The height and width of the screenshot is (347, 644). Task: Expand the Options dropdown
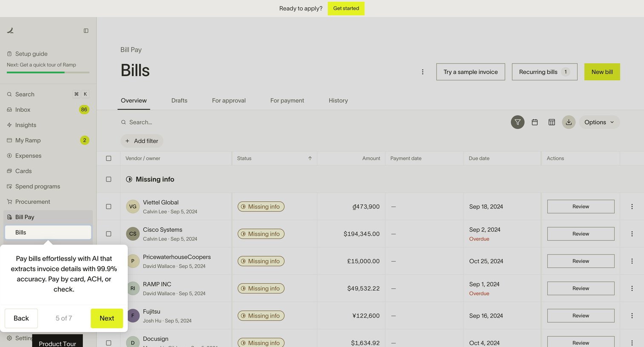click(x=599, y=122)
